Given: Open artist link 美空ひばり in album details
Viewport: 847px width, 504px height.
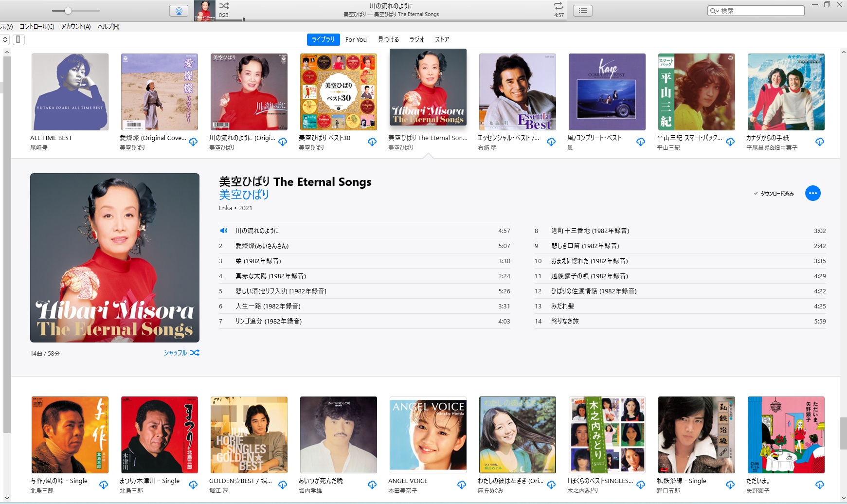Looking at the screenshot, I should point(244,195).
